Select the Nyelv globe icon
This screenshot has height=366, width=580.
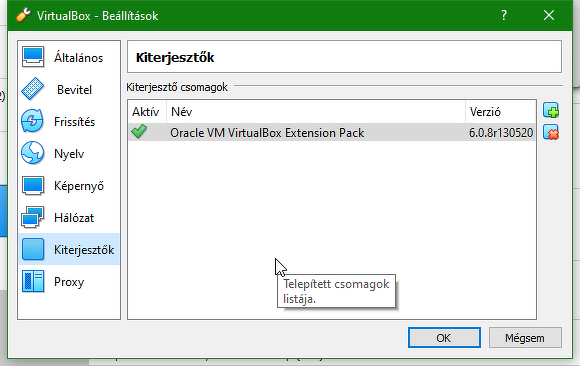[33, 153]
